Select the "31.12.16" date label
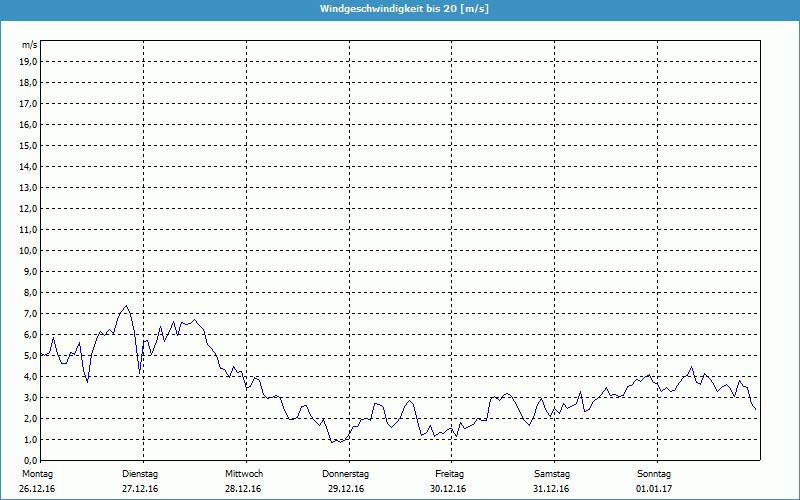800x500 pixels. tap(552, 489)
